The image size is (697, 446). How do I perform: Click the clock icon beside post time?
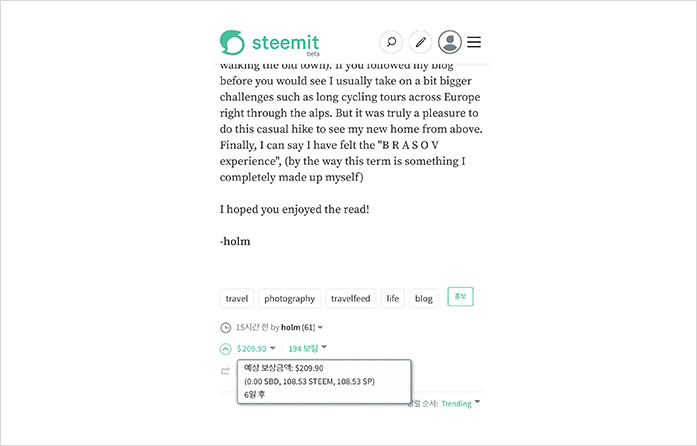click(225, 328)
